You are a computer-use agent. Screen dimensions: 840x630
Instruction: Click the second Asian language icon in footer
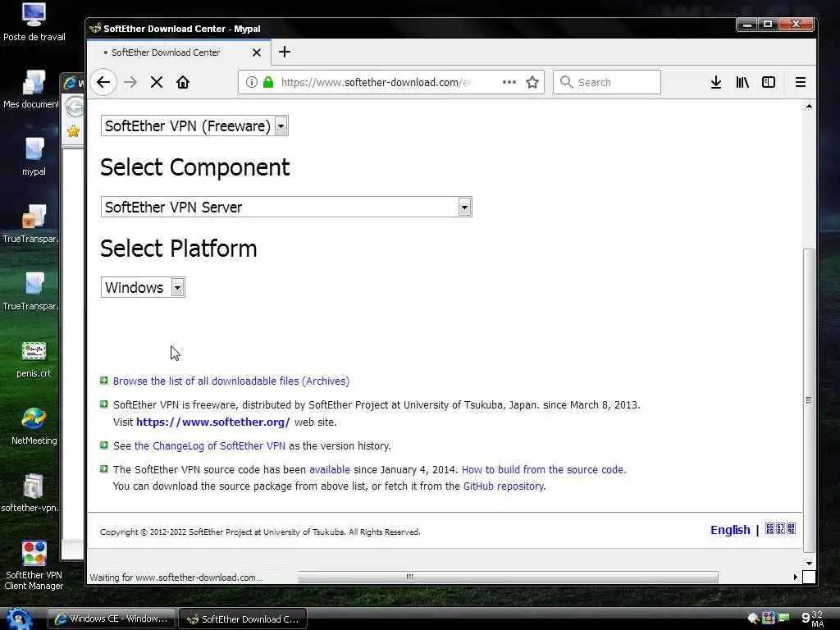[x=781, y=529]
